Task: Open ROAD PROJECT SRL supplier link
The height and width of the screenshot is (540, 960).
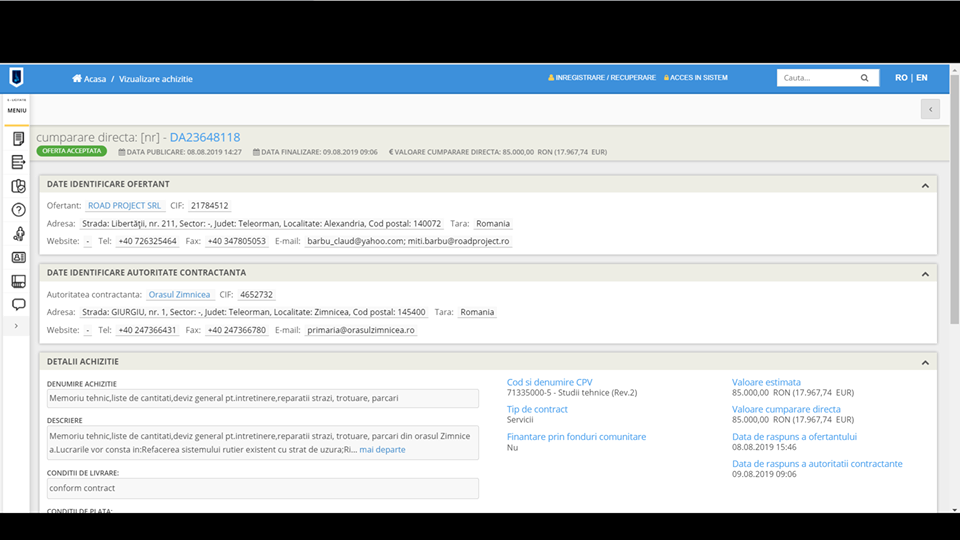Action: [124, 206]
